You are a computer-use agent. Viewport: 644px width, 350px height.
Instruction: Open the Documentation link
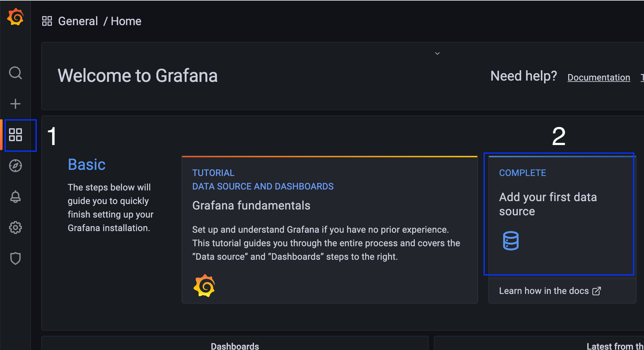[x=599, y=78]
